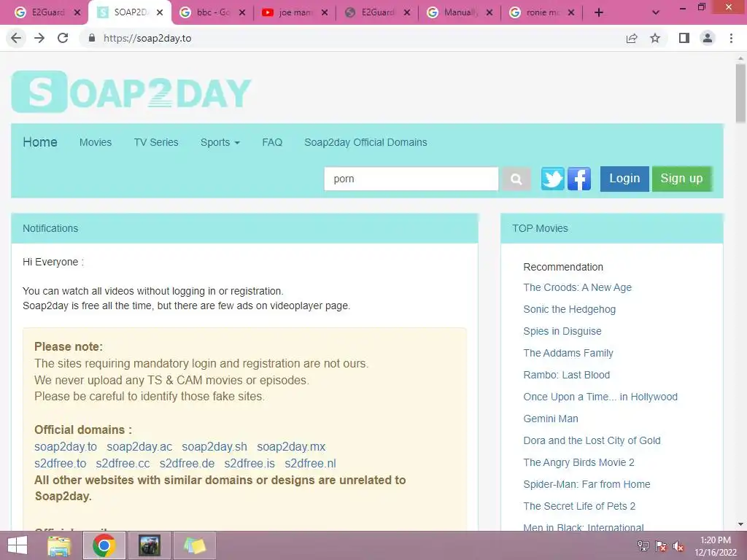Open Spies in Disguise movie link
This screenshot has height=560, width=747.
tap(562, 332)
